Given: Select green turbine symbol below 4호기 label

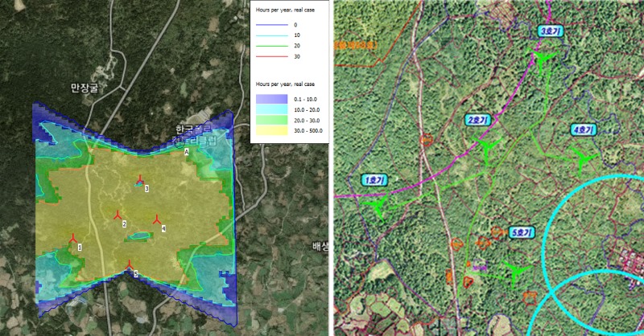Looking at the screenshot, I should (581, 159).
